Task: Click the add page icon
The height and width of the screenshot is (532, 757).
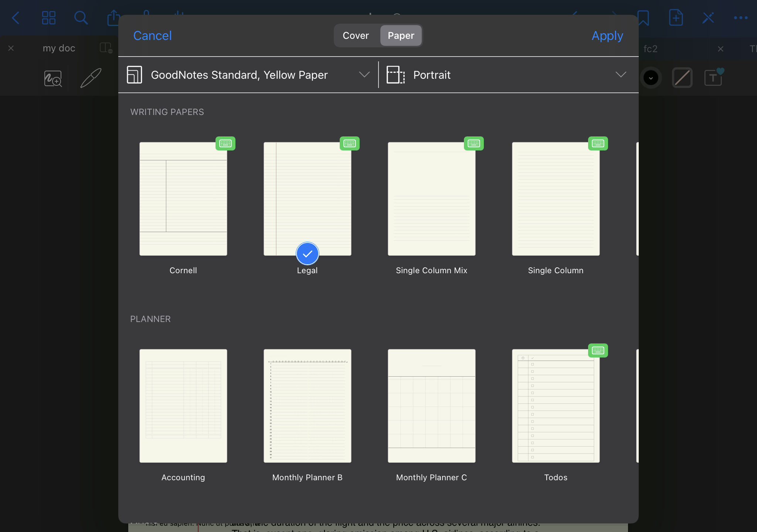Action: [676, 18]
